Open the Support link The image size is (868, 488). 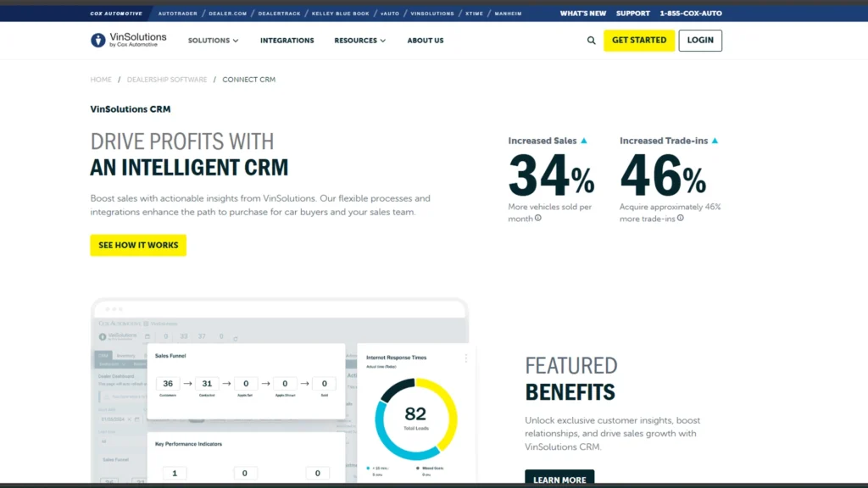(632, 14)
